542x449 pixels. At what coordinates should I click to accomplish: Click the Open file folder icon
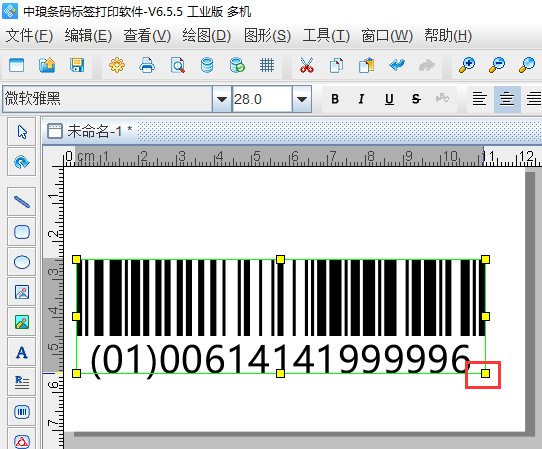pos(47,65)
